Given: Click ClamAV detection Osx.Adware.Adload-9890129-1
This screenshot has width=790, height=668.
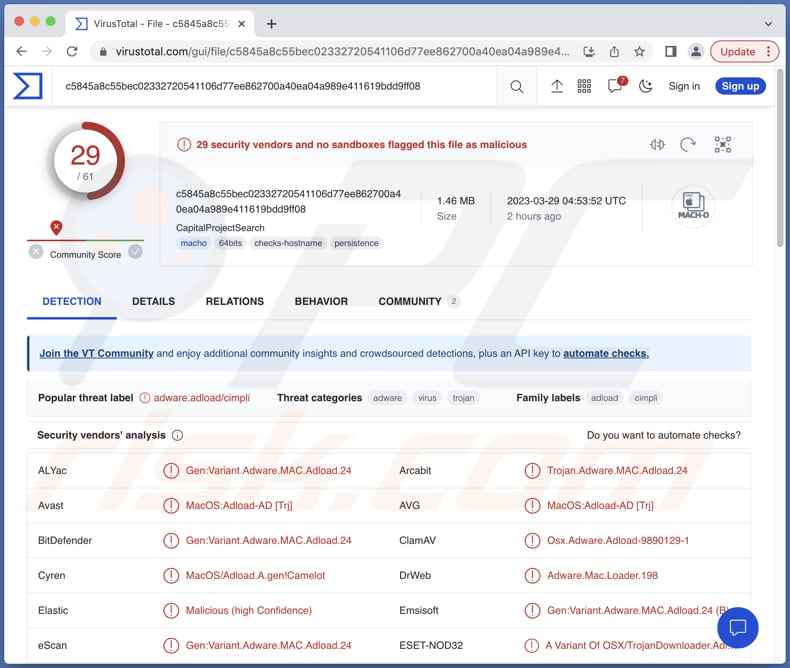Looking at the screenshot, I should pyautogui.click(x=618, y=541).
